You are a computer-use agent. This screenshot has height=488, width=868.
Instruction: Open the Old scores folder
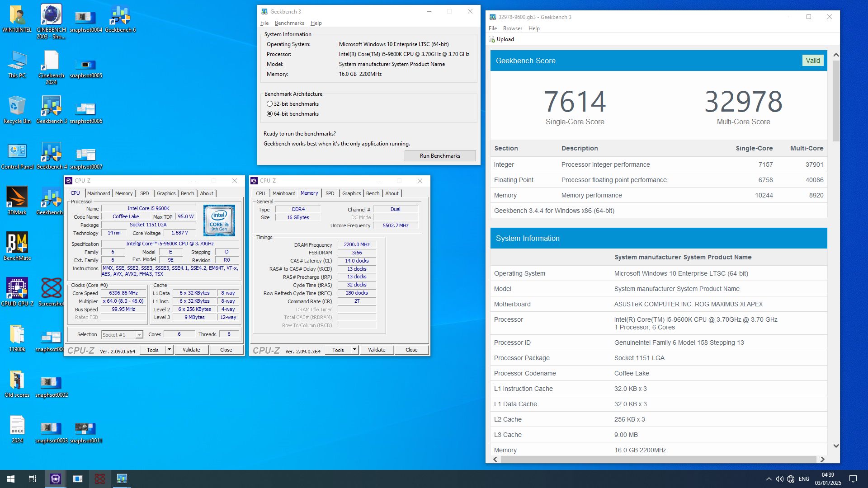click(17, 384)
